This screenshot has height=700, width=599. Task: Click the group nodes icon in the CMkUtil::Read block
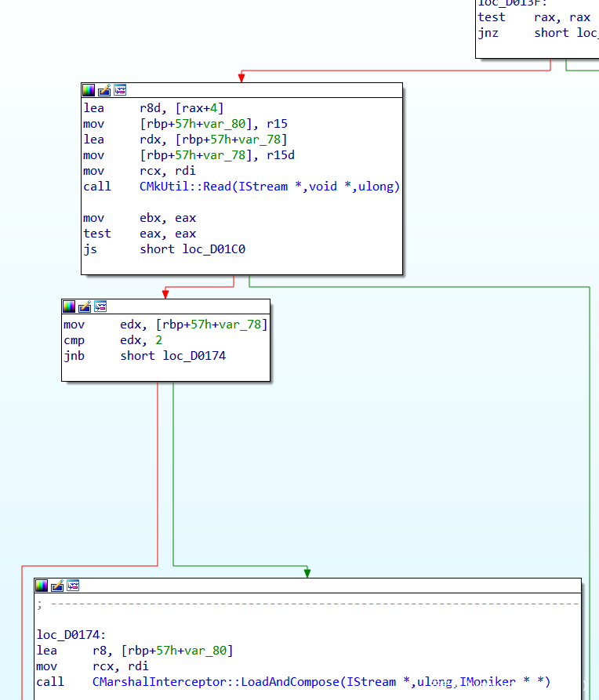[120, 90]
